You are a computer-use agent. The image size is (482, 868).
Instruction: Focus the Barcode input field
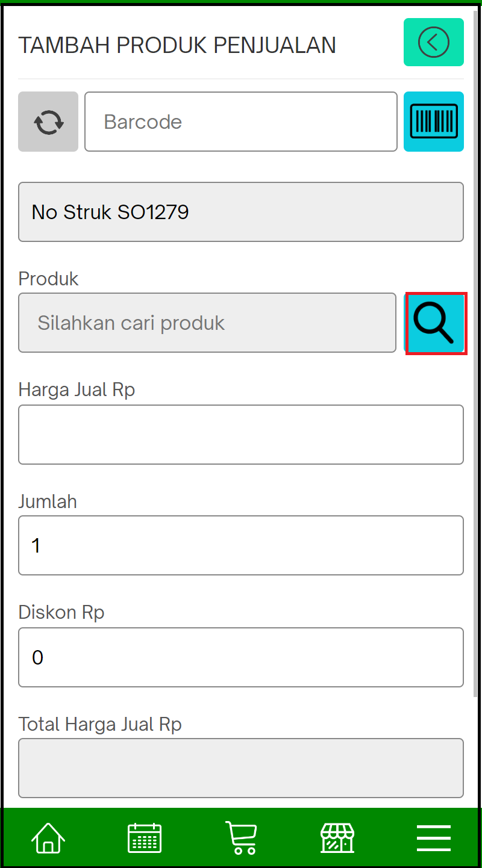click(x=241, y=122)
